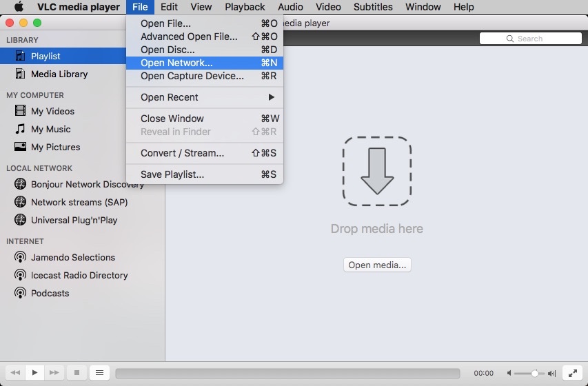Image resolution: width=588 pixels, height=386 pixels.
Task: Select Open Capture Device... entry
Action: click(204, 76)
